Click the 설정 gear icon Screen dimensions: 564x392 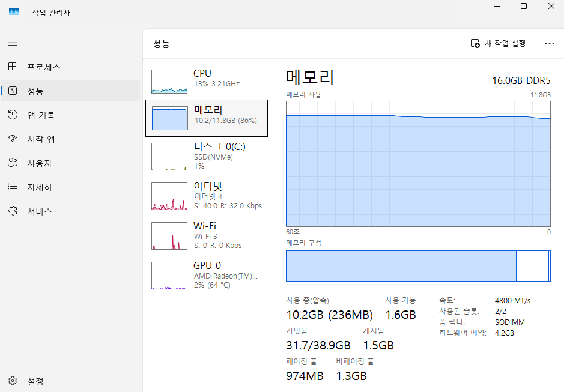pos(13,381)
